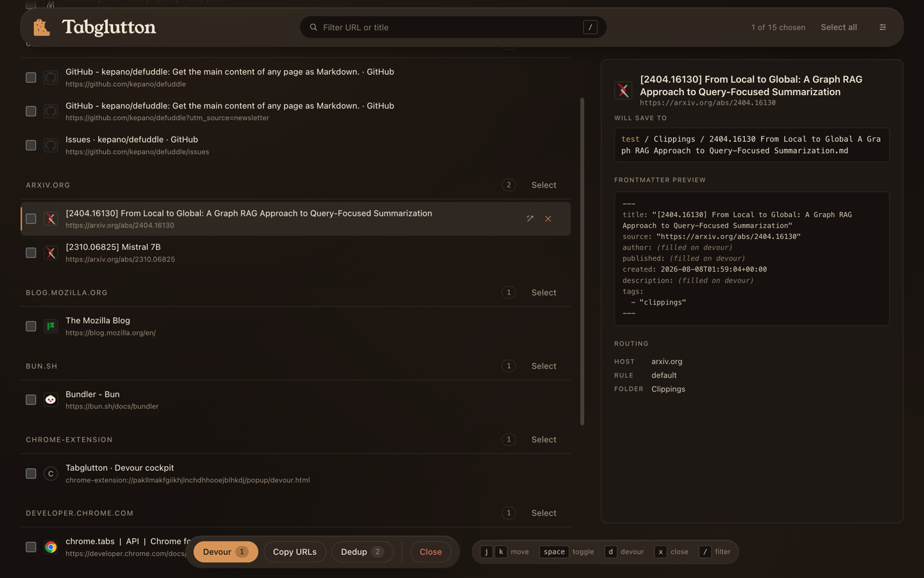Viewport: 924px width, 578px height.
Task: Click the ARXIV.ORG group heading
Action: (48, 185)
